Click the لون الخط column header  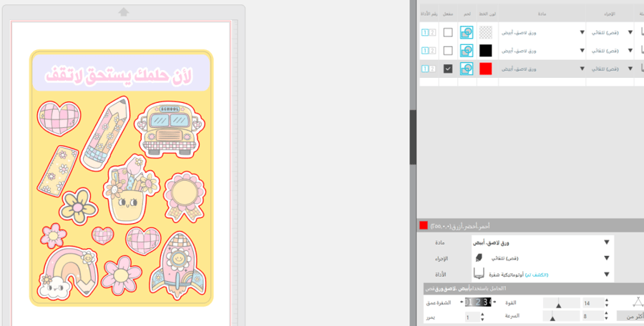coord(487,14)
